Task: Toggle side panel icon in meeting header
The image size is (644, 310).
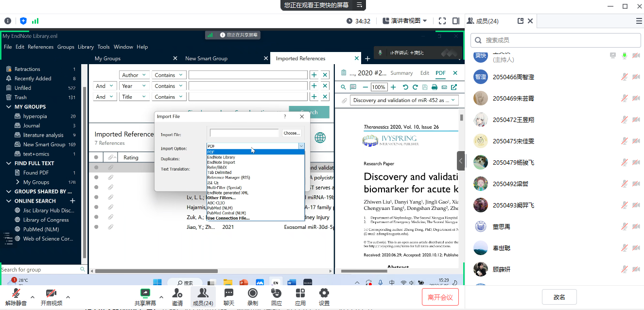Action: 456,21
